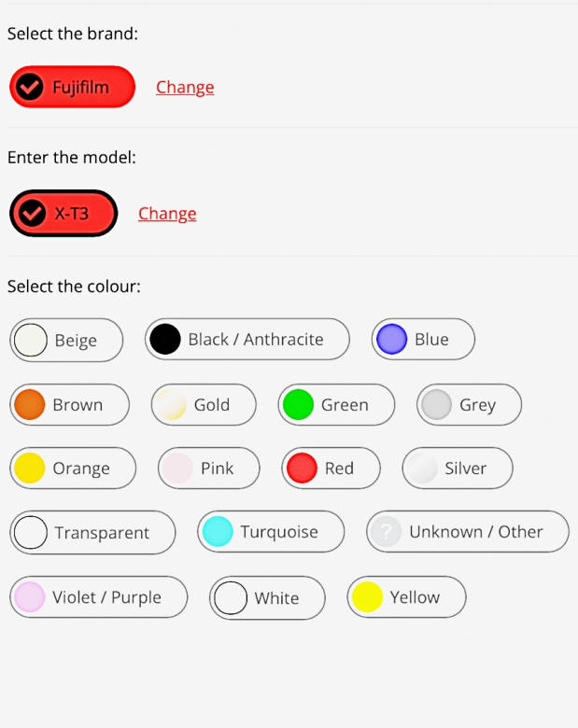Change the entered X-T3 model
This screenshot has height=728, width=578.
pos(167,214)
